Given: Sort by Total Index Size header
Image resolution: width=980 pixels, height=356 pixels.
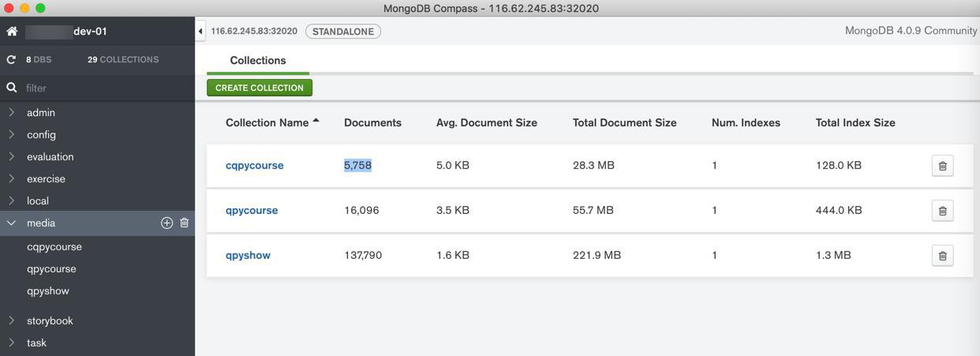Looking at the screenshot, I should click(x=855, y=123).
